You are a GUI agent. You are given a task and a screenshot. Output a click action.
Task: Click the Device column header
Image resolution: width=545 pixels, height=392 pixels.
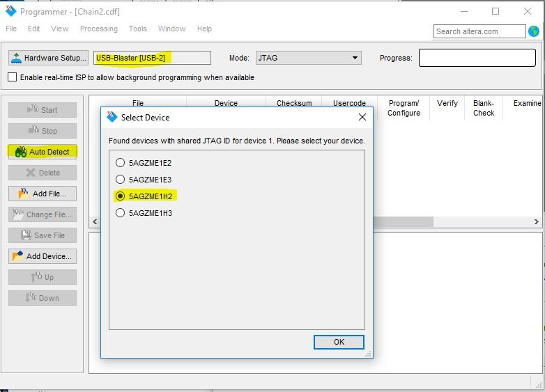226,103
